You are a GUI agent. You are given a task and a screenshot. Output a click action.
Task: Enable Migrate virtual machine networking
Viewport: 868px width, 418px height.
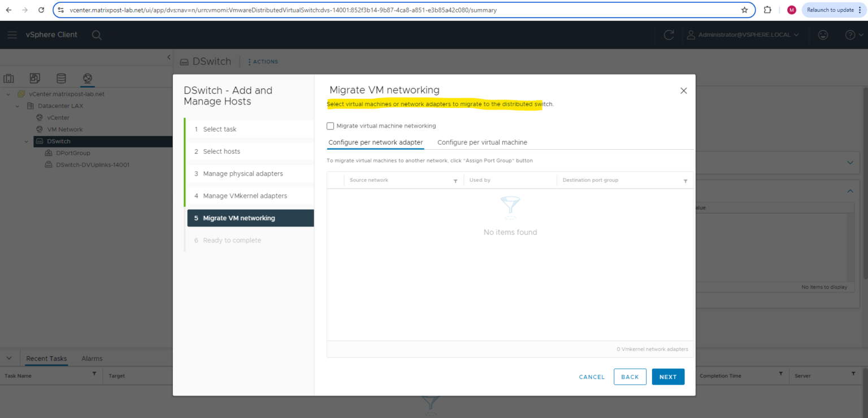(330, 125)
